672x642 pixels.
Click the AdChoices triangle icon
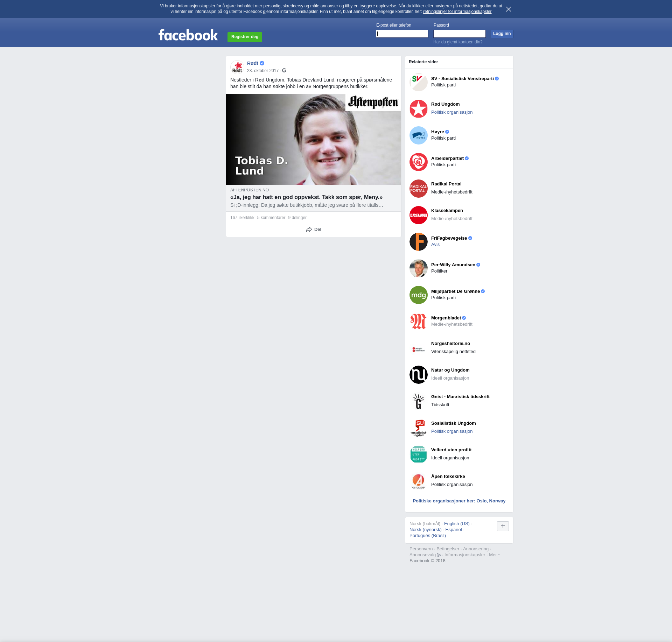click(439, 555)
